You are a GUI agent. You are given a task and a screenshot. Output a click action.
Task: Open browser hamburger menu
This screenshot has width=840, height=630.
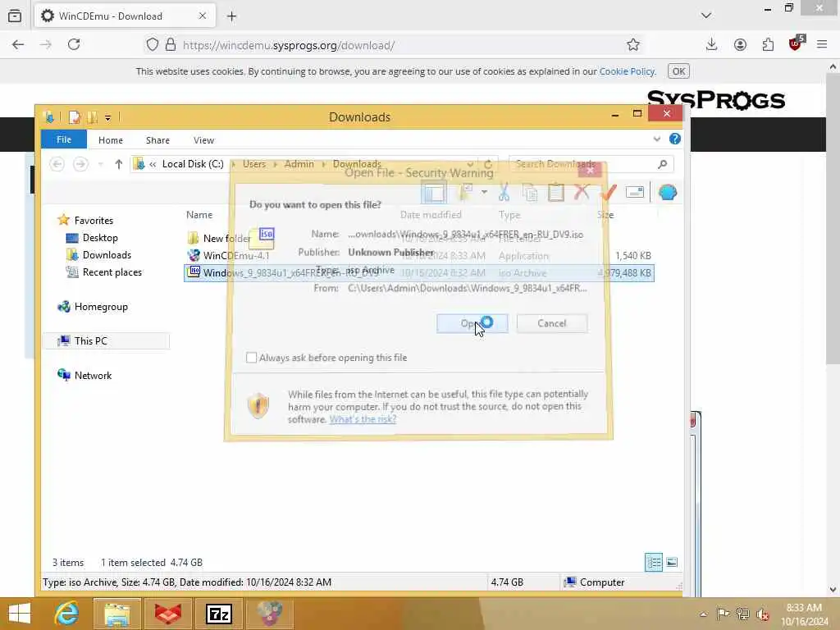822,45
